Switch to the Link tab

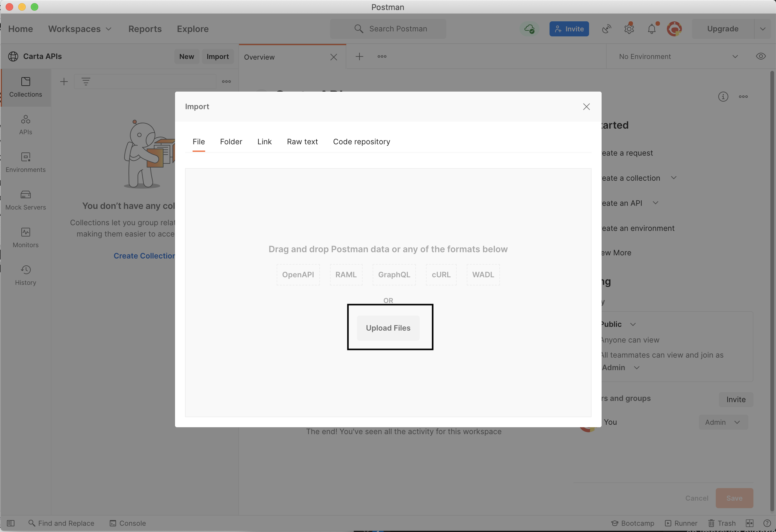(264, 141)
